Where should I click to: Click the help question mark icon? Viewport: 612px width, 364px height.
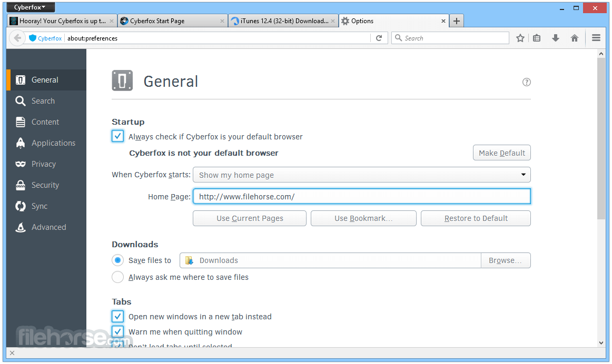tap(527, 82)
